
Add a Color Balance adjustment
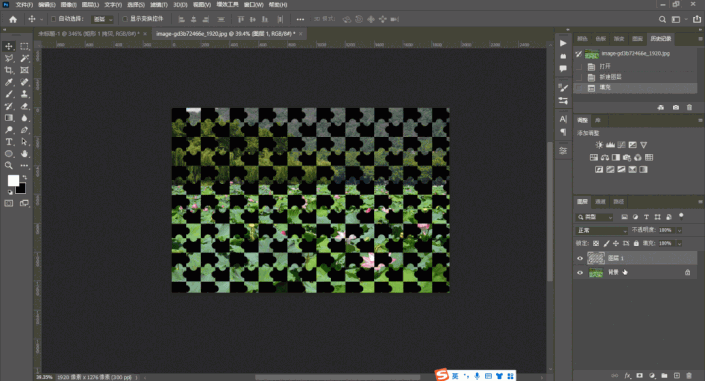coord(605,157)
